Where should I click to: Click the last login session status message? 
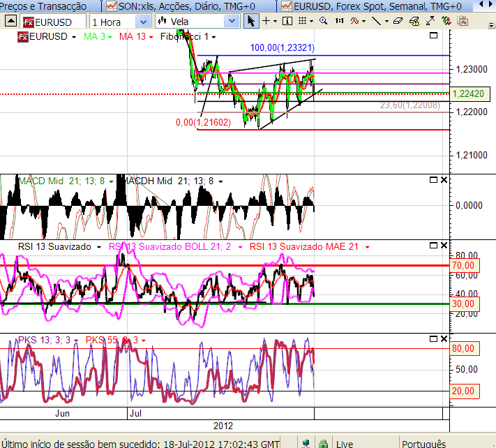140,444
